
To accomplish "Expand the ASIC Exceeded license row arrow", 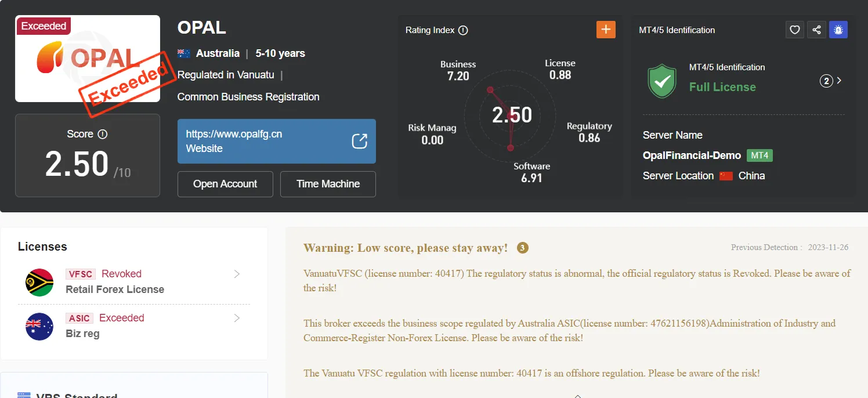I will (237, 318).
